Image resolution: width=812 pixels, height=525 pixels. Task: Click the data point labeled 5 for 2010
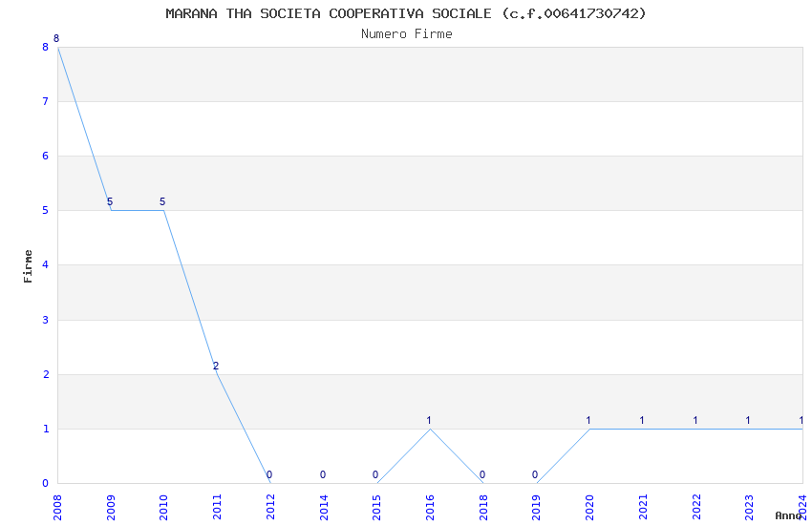[162, 201]
